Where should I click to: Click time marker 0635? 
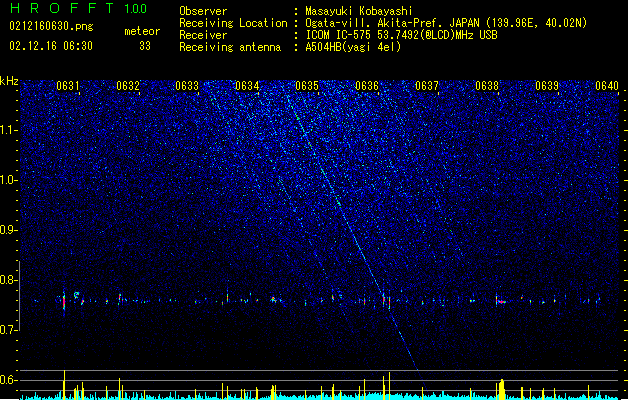pyautogui.click(x=307, y=86)
